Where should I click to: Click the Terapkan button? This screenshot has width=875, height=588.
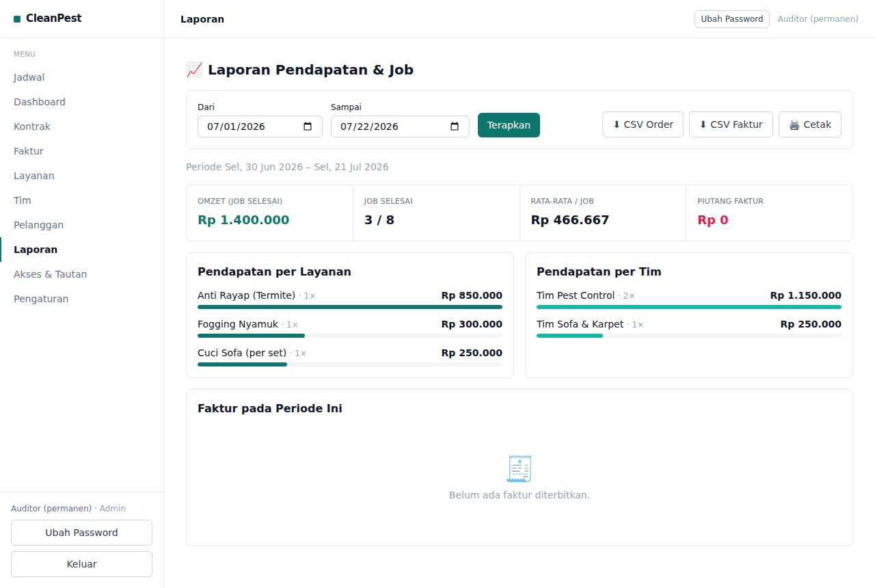click(x=509, y=125)
